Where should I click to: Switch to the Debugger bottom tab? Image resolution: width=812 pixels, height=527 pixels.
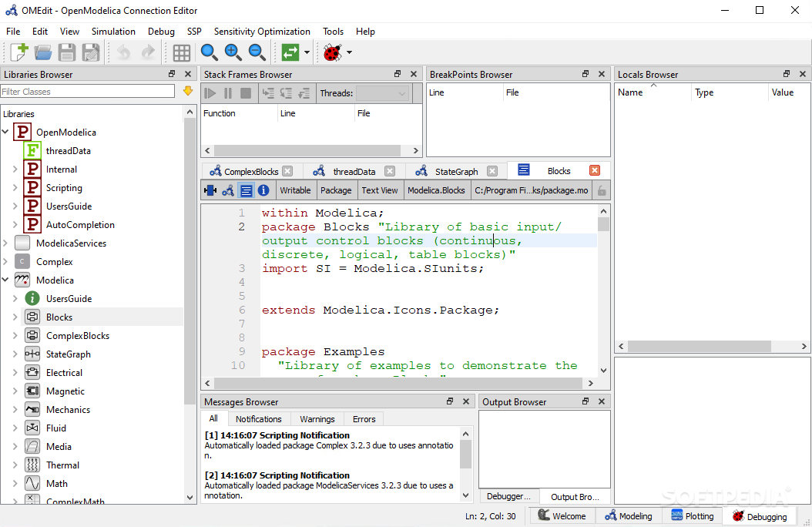coord(508,496)
